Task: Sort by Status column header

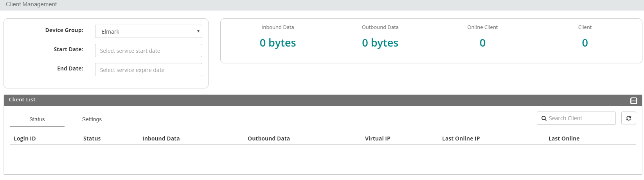Action: (92, 139)
